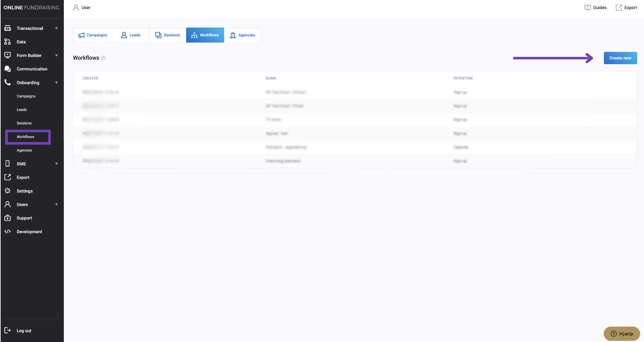Click the building icon on Agencies tab
The width and height of the screenshot is (644, 342).
pos(233,35)
